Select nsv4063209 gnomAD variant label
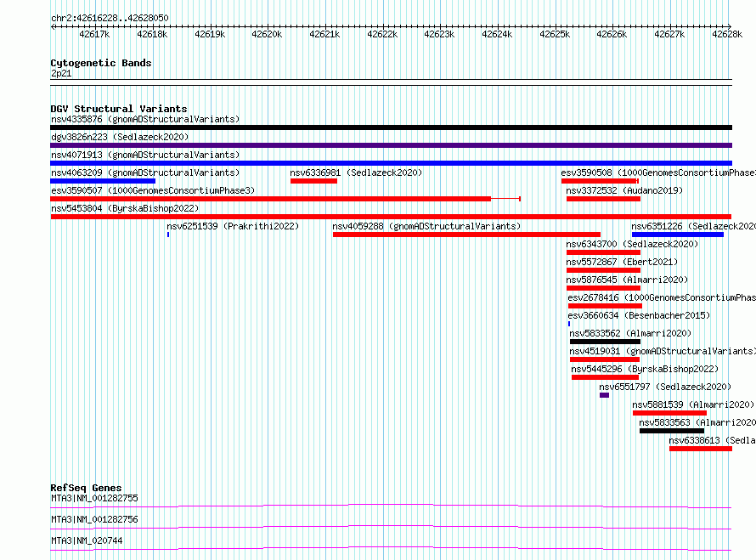This screenshot has height=560, width=756. [x=145, y=173]
